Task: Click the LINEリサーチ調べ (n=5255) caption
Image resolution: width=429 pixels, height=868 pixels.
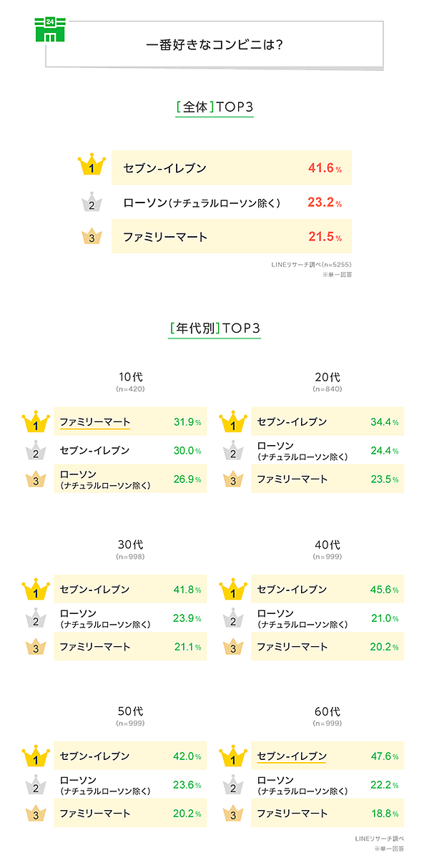Action: tap(311, 265)
